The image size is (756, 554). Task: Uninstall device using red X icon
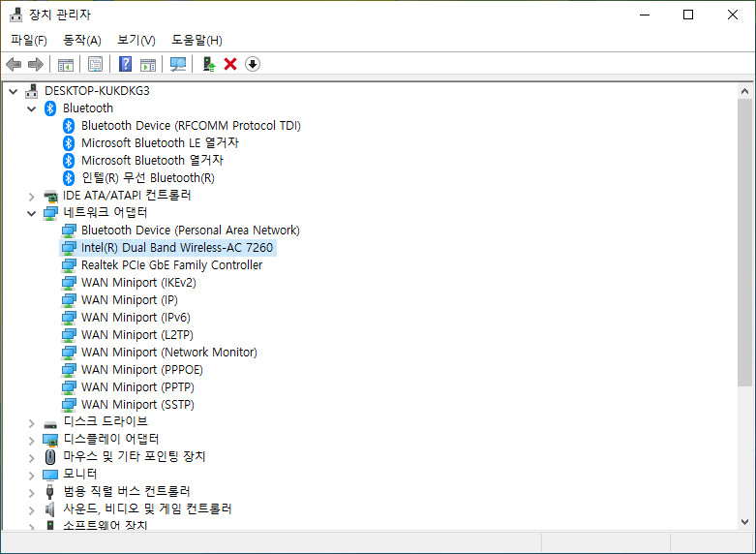click(230, 64)
